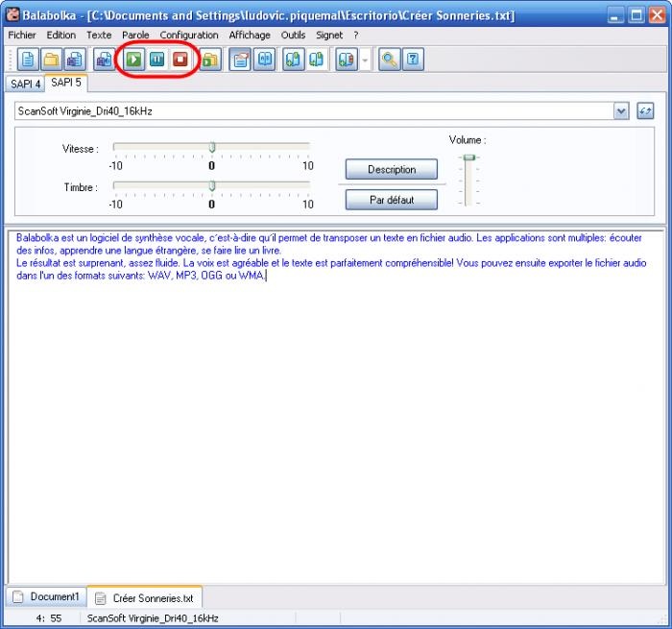
Task: Open the Texte menu
Action: click(99, 36)
